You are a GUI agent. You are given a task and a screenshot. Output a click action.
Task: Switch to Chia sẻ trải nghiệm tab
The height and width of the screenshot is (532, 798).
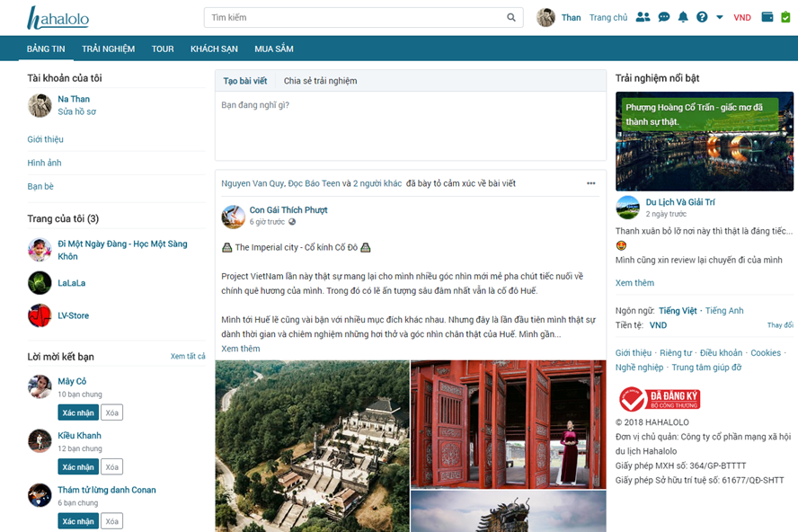click(x=320, y=81)
